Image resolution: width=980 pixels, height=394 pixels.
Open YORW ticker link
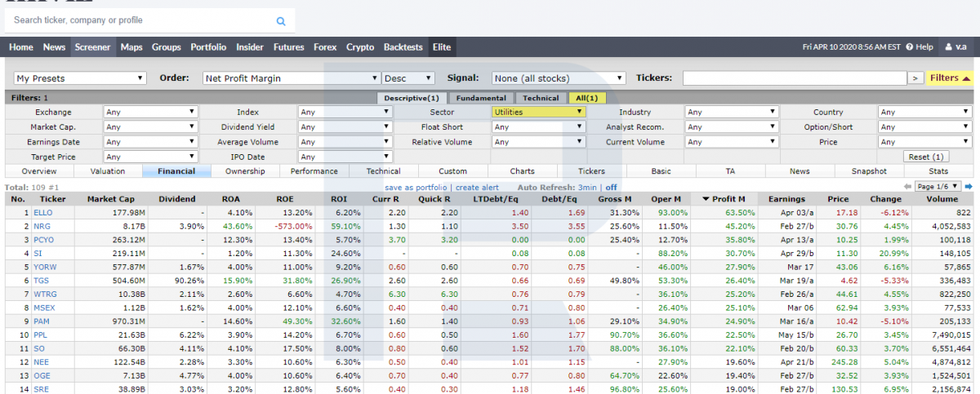tap(44, 267)
